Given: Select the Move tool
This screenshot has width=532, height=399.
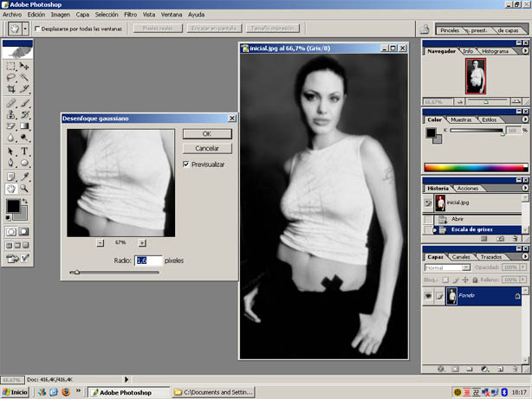Looking at the screenshot, I should point(24,66).
